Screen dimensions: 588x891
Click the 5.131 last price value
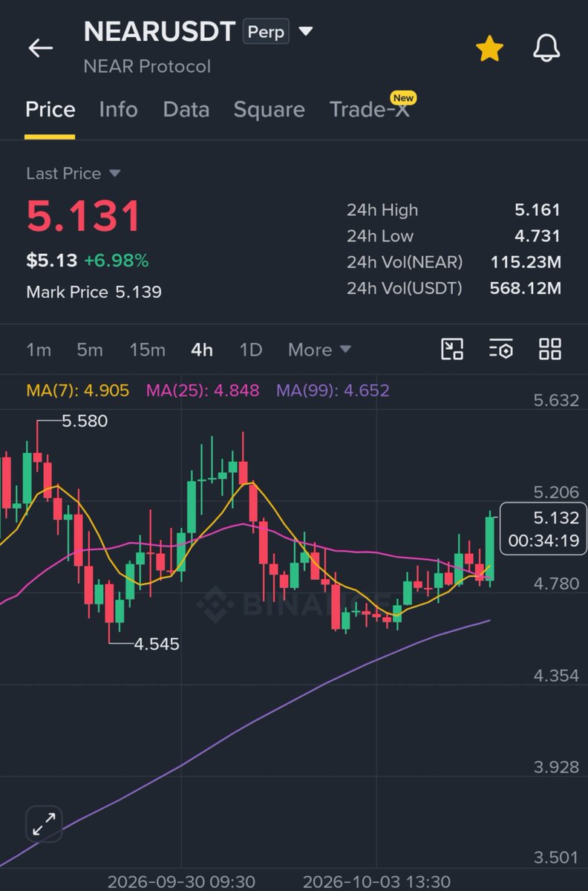tap(83, 216)
